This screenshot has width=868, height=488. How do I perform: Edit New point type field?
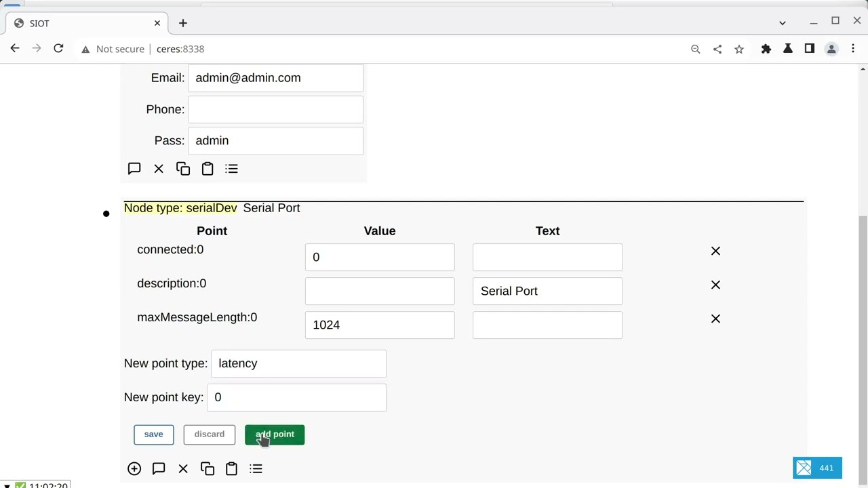point(298,363)
